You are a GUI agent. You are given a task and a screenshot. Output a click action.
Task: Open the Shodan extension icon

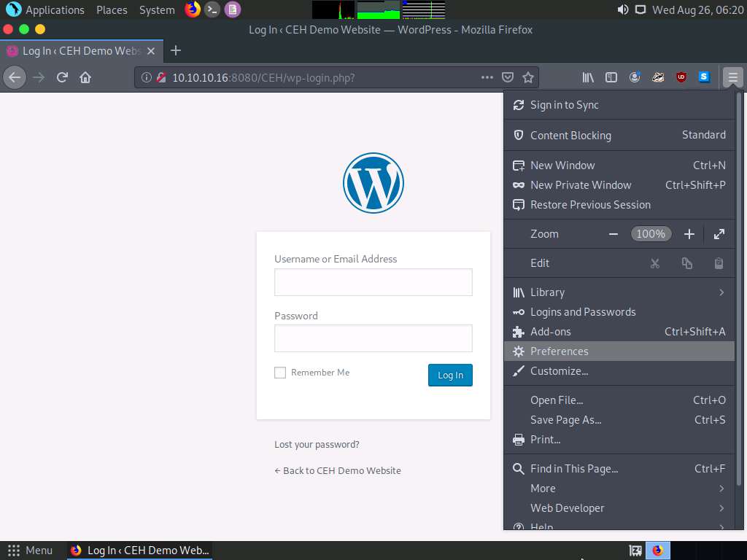(703, 77)
